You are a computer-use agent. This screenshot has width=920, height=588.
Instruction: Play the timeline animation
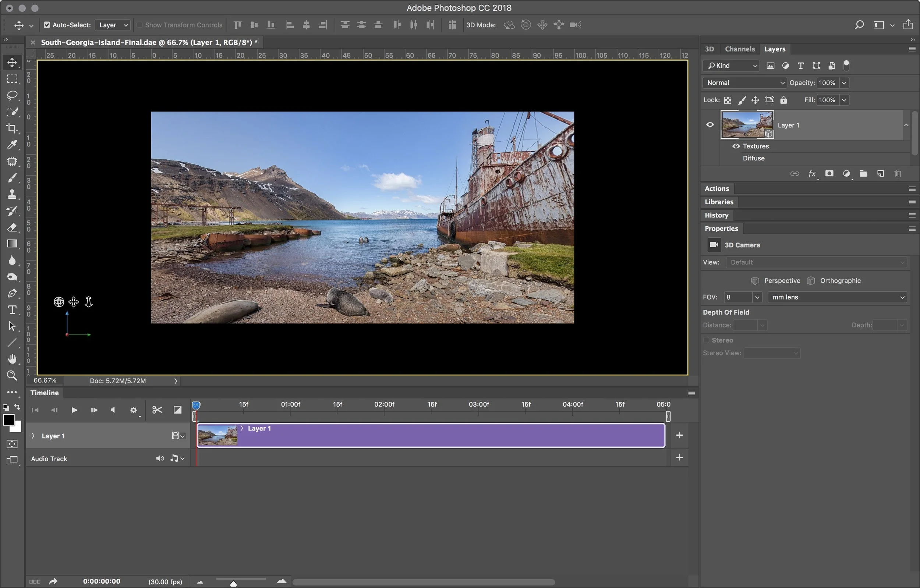[74, 410]
